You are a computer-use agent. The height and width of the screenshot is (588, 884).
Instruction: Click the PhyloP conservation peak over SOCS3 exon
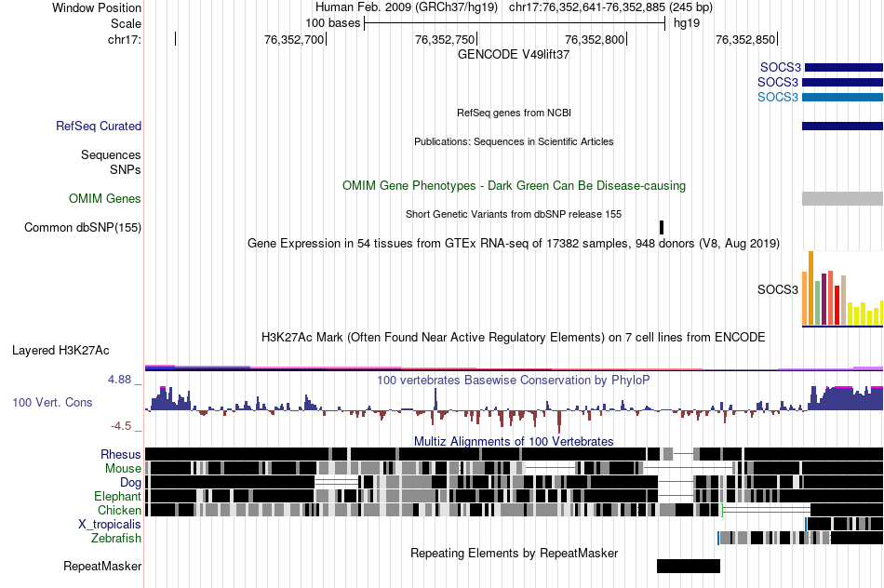point(846,398)
